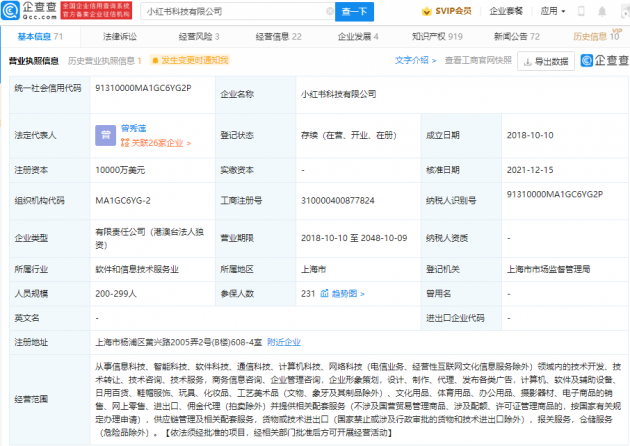Click the mobile phone icon in header
This screenshot has width=630, height=446.
[581, 11]
